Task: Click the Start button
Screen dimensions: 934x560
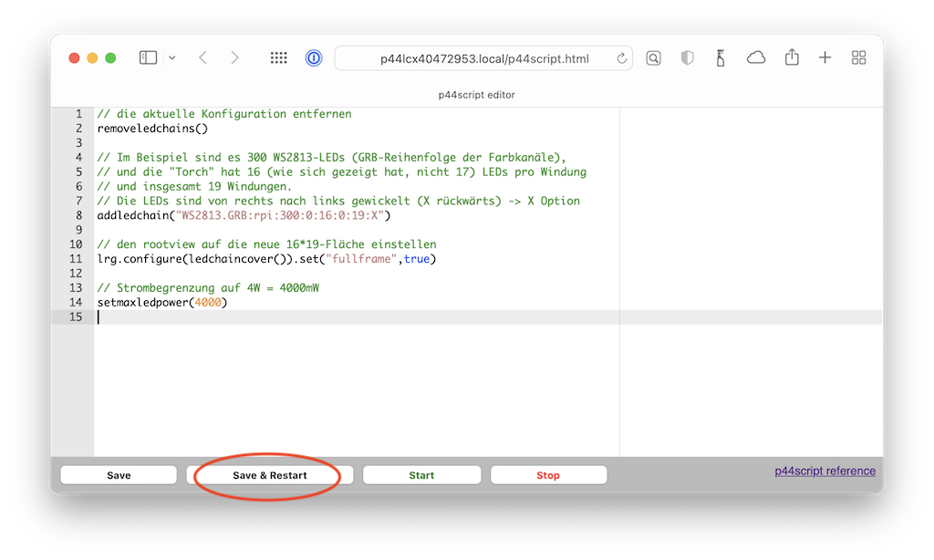Action: [x=421, y=474]
